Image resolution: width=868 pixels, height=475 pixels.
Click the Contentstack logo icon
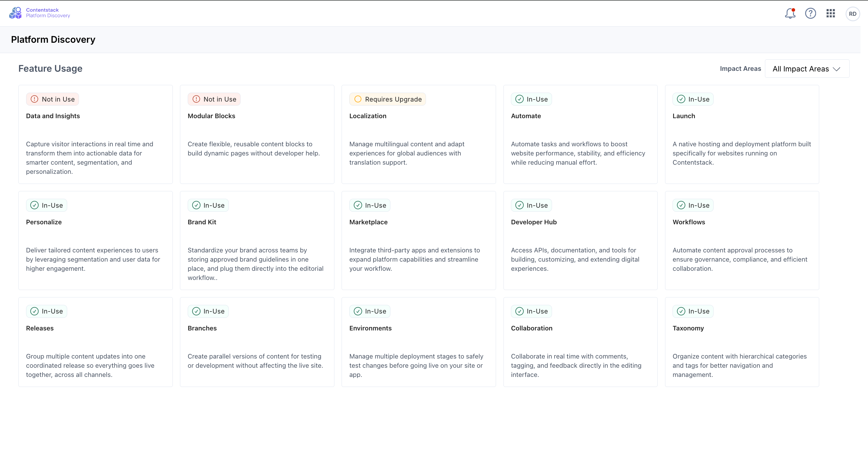point(15,13)
